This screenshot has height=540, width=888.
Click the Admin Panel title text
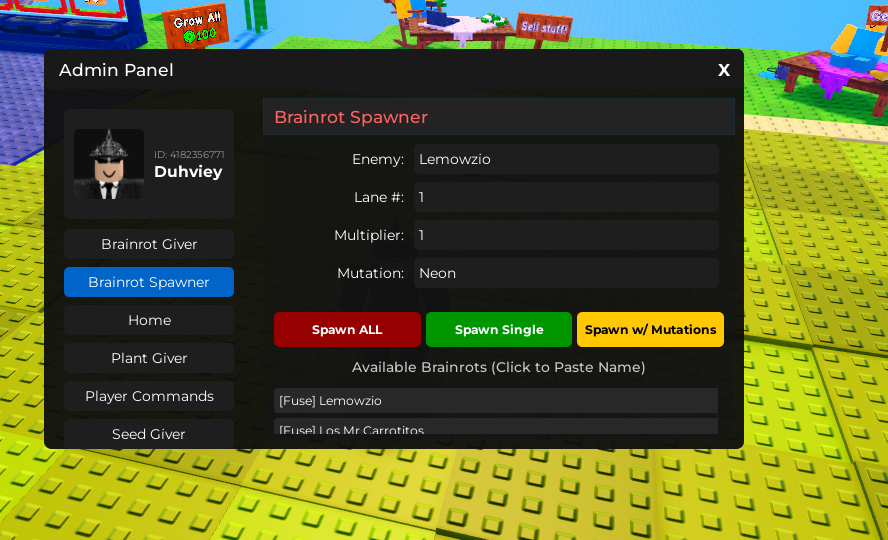pyautogui.click(x=116, y=70)
